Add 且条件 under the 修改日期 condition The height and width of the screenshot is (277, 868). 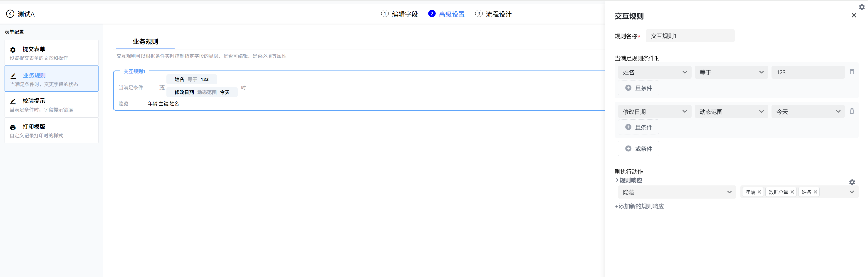(x=638, y=127)
